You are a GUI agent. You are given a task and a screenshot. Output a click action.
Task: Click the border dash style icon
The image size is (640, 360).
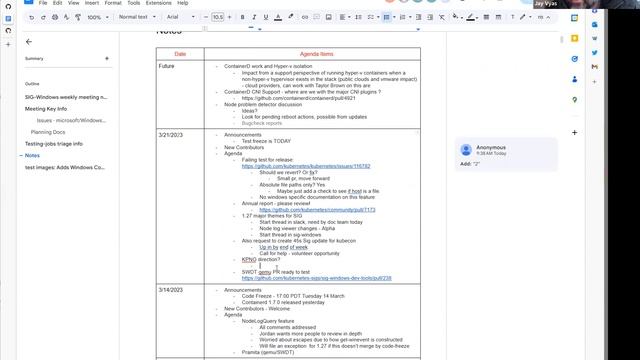[498, 17]
